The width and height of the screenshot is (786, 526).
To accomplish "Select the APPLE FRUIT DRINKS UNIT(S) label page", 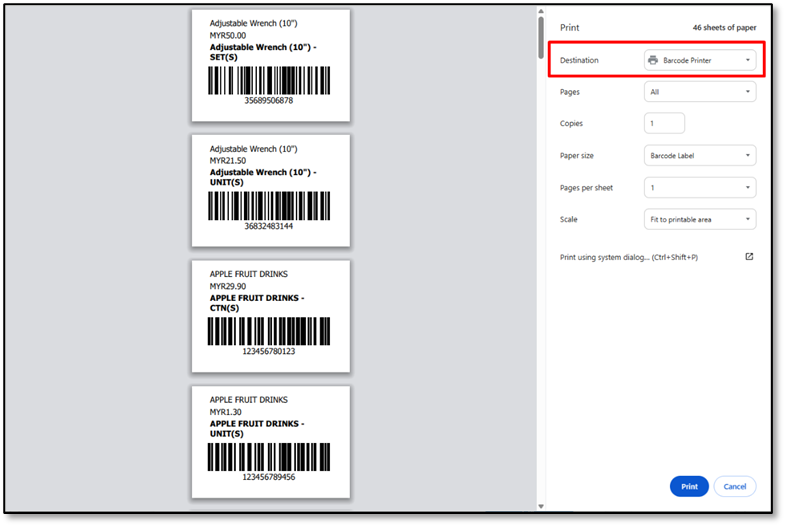I will click(x=271, y=442).
